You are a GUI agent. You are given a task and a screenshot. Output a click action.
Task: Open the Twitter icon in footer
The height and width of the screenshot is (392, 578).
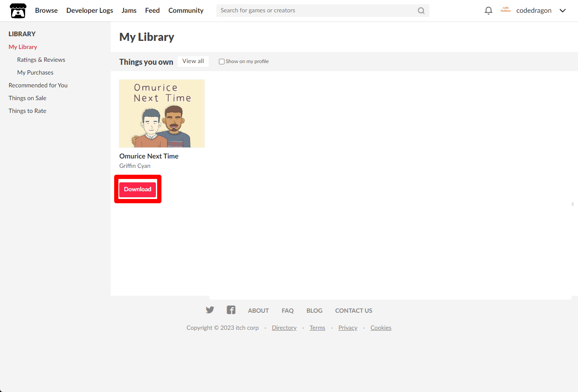click(210, 310)
